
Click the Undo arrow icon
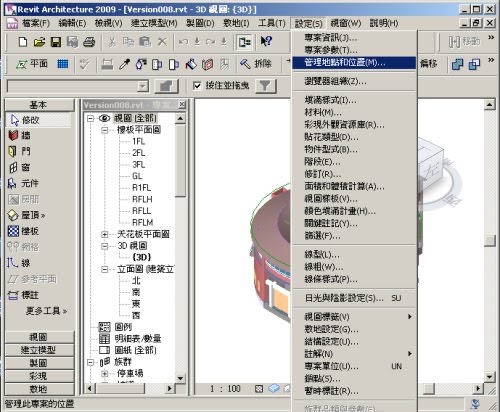(x=183, y=42)
